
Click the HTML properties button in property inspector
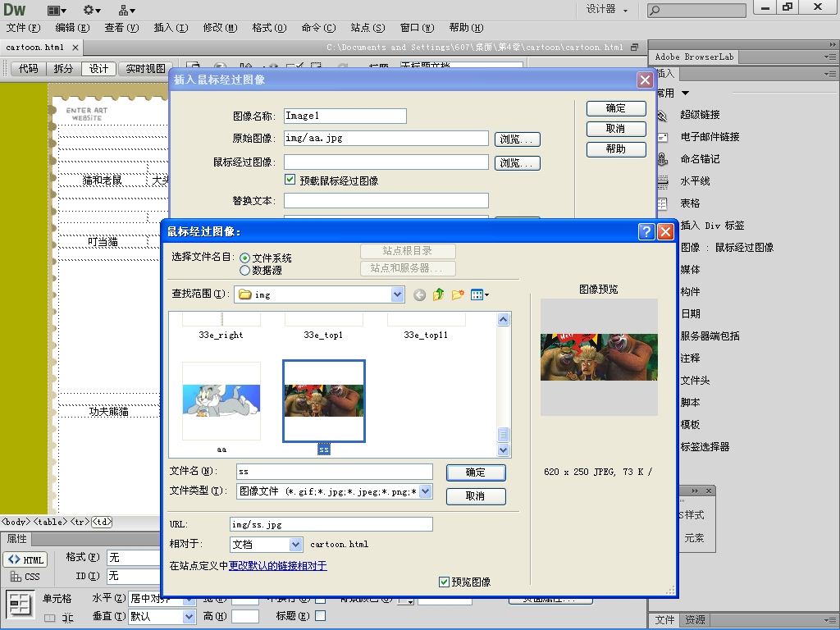point(25,559)
